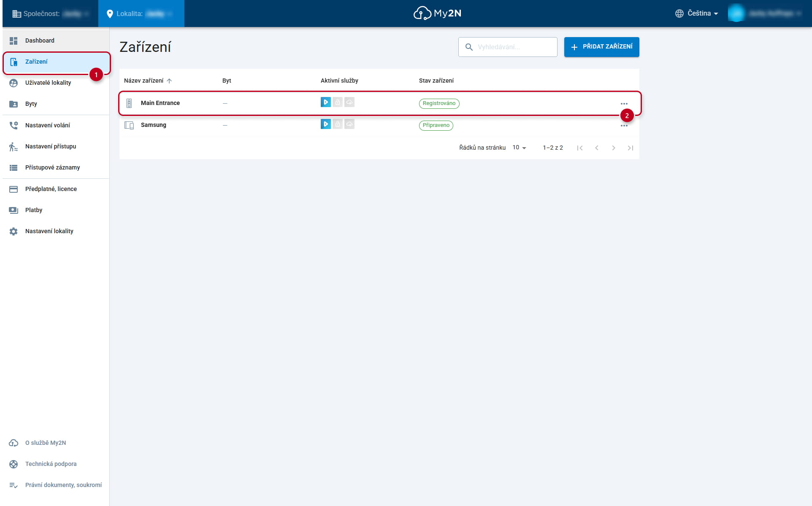This screenshot has width=812, height=506.
Task: Click the My2N logo in header
Action: click(437, 13)
